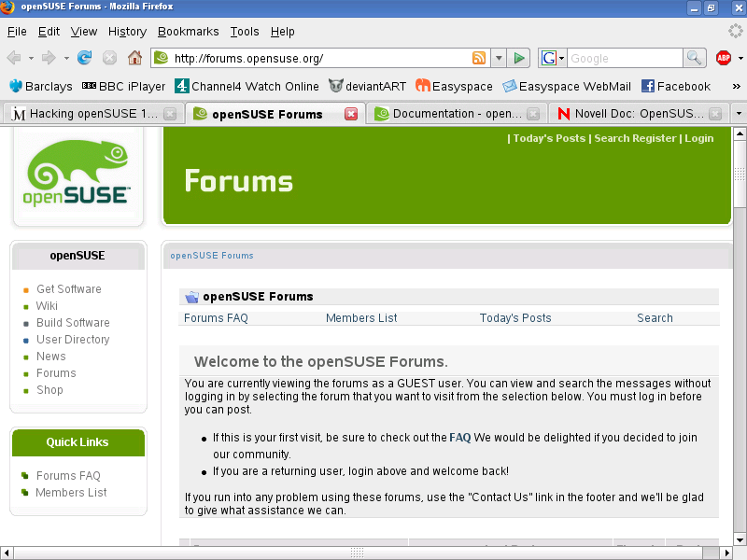
Task: Open the History menu
Action: pyautogui.click(x=127, y=32)
